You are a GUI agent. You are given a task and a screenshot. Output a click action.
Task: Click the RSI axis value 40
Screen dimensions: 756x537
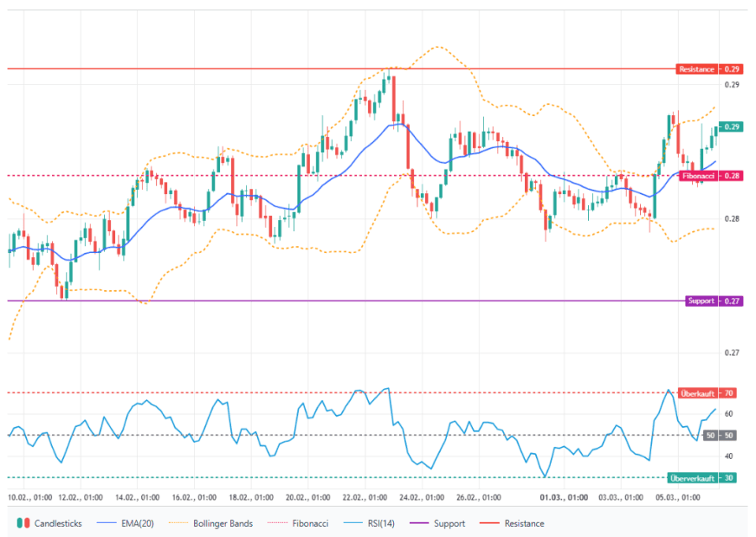coord(729,456)
